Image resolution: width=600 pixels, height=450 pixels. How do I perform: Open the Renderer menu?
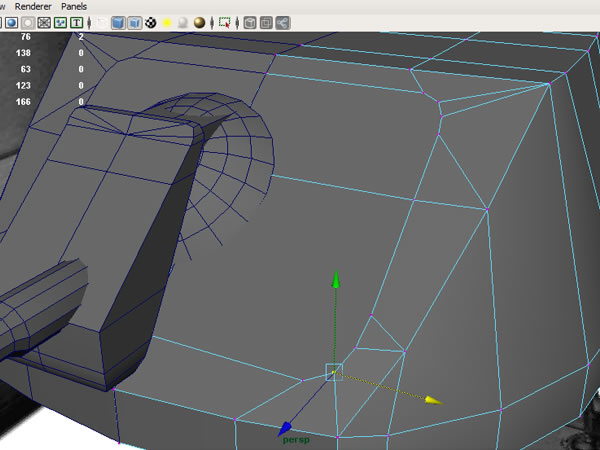coord(34,6)
